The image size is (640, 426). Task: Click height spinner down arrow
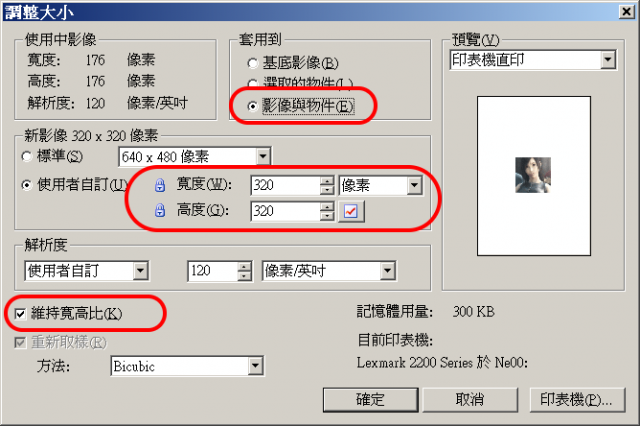click(x=327, y=216)
